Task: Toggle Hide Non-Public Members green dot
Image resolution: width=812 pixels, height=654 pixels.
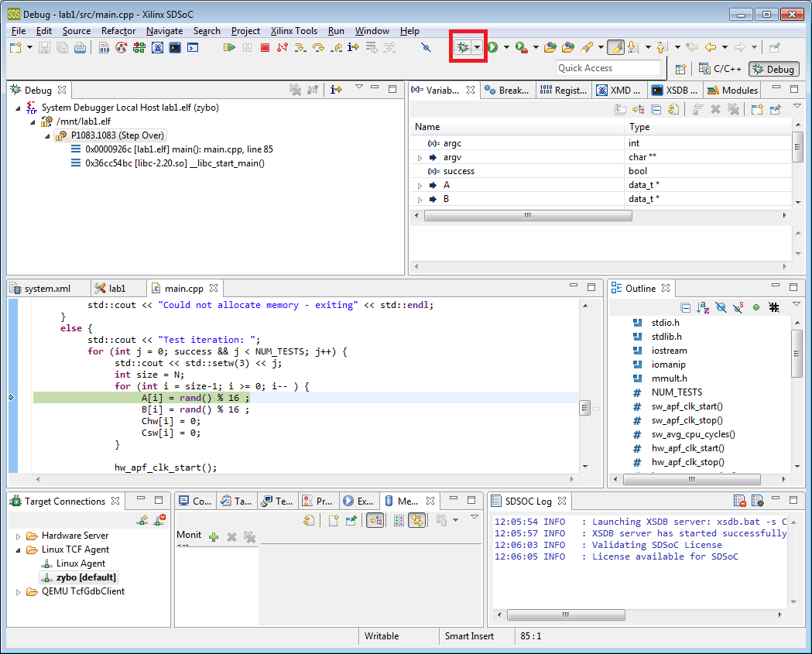Action: [x=756, y=307]
